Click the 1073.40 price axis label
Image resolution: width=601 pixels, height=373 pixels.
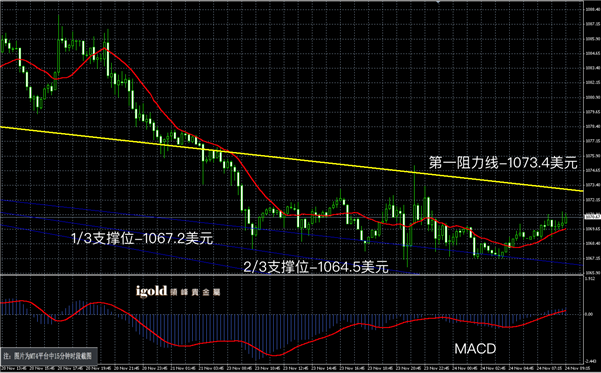(592, 185)
